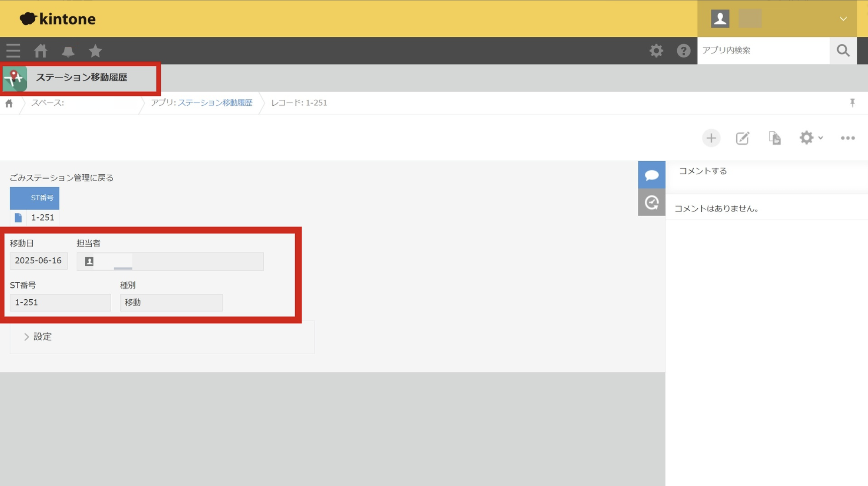Add a new record with plus icon

pos(711,138)
